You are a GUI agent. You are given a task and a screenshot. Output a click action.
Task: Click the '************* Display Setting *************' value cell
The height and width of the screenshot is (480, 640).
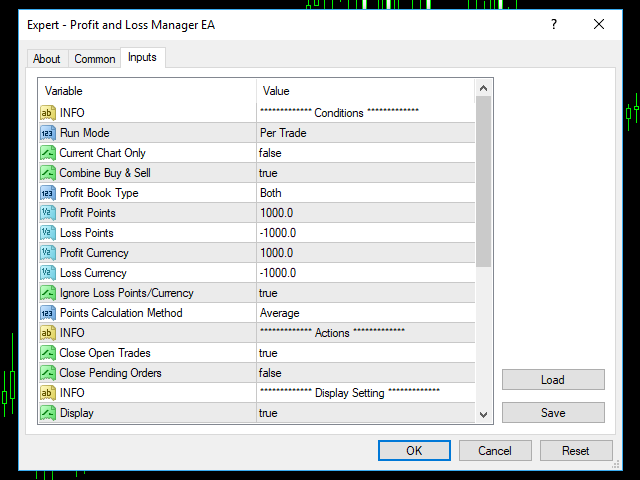click(x=366, y=393)
